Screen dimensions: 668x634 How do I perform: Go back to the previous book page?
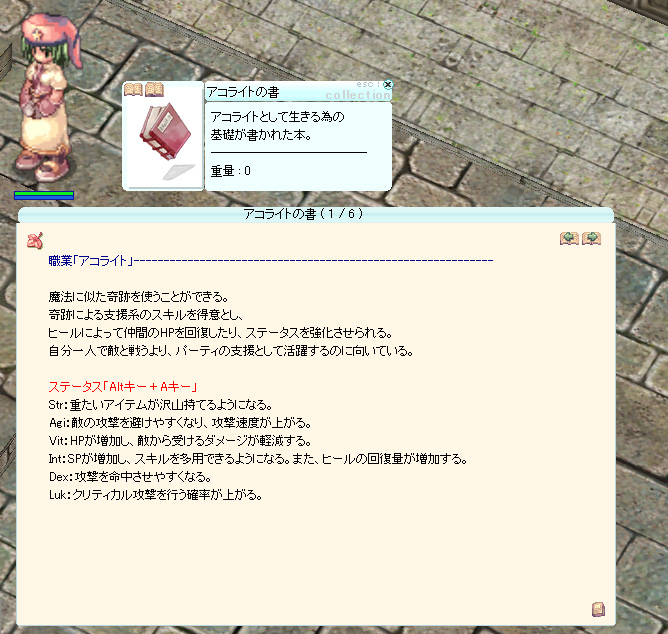(569, 238)
